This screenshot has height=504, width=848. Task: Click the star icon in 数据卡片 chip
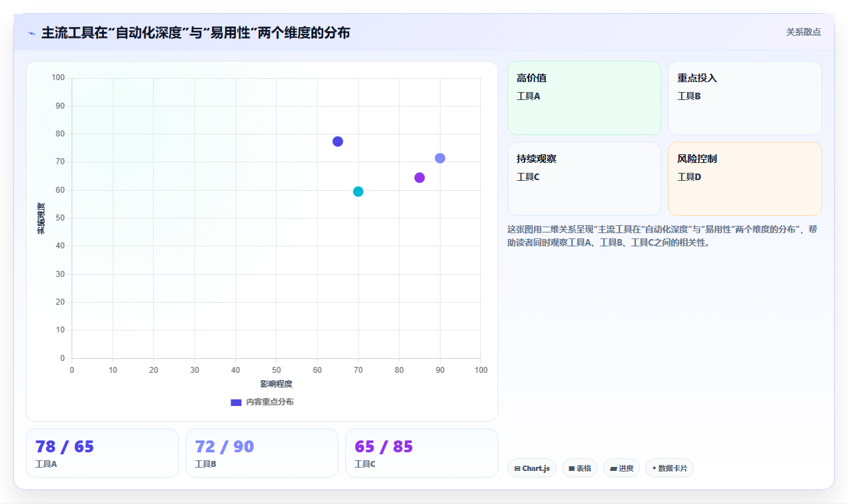(x=654, y=468)
